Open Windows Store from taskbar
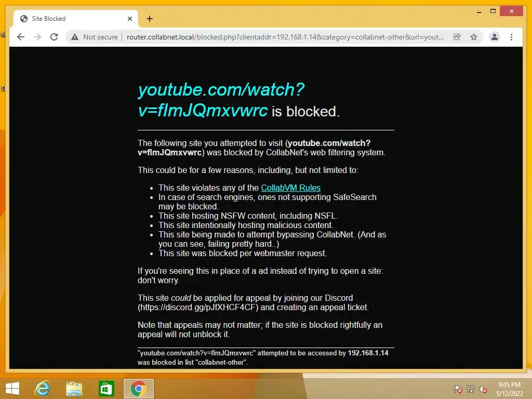 click(106, 389)
